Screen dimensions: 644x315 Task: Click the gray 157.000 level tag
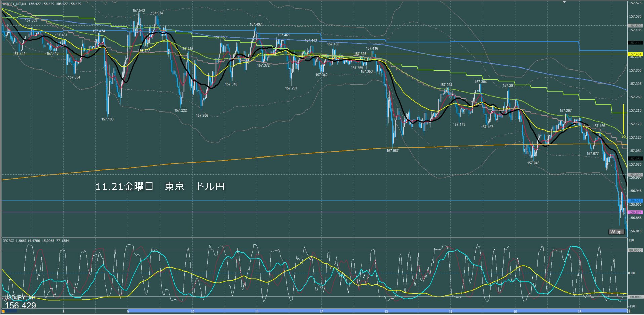pyautogui.click(x=635, y=175)
